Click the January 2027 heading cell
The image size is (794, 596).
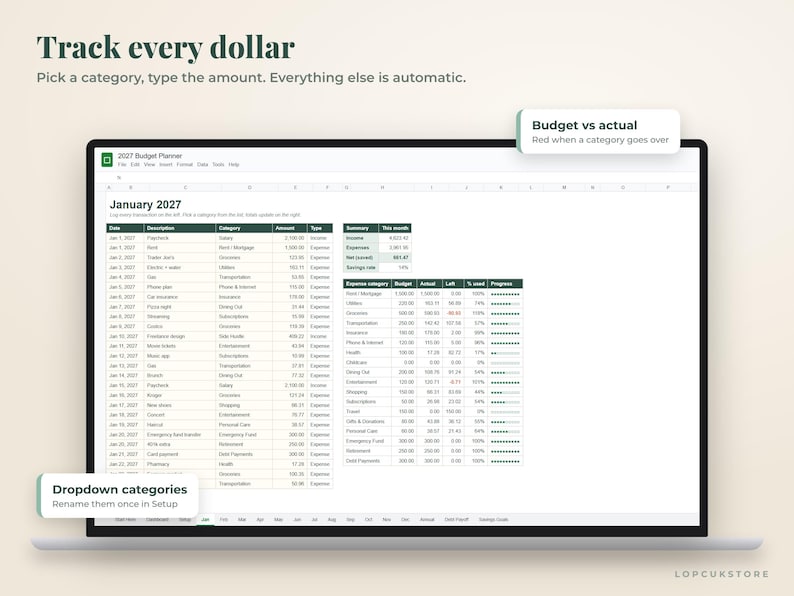(145, 205)
